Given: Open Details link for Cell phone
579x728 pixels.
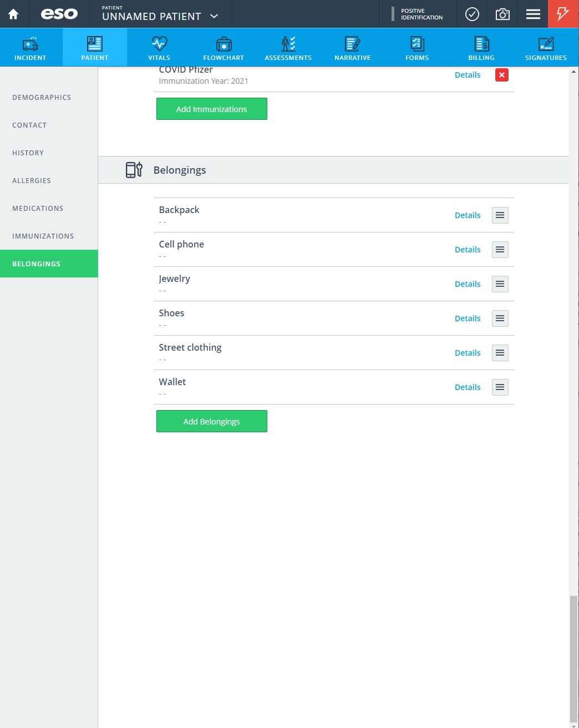Looking at the screenshot, I should click(x=468, y=250).
